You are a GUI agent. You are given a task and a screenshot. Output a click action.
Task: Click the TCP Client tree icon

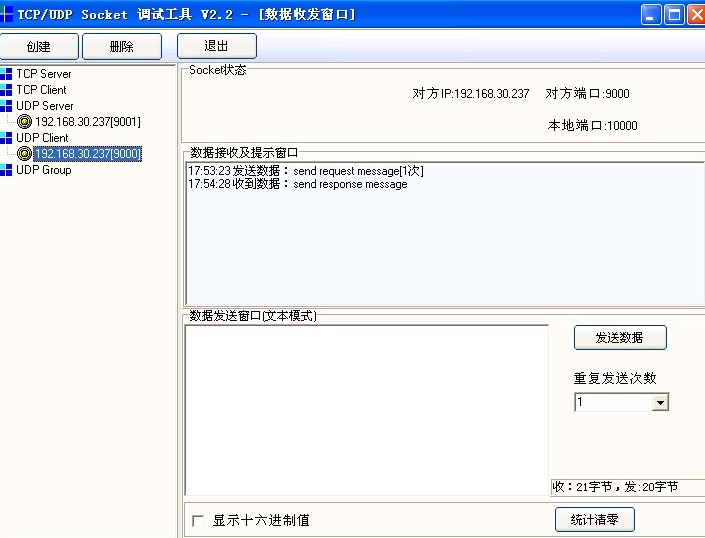[x=7, y=90]
